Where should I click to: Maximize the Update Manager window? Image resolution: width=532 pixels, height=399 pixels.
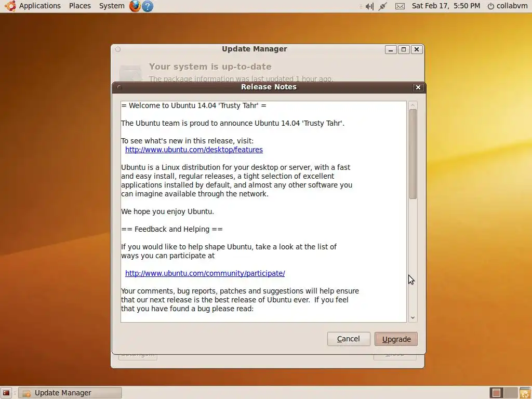pyautogui.click(x=404, y=49)
